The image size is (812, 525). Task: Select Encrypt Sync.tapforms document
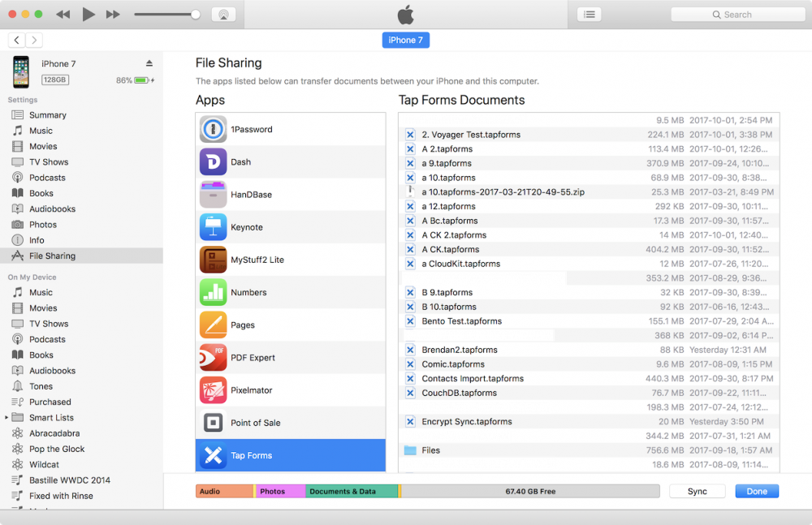pyautogui.click(x=589, y=421)
